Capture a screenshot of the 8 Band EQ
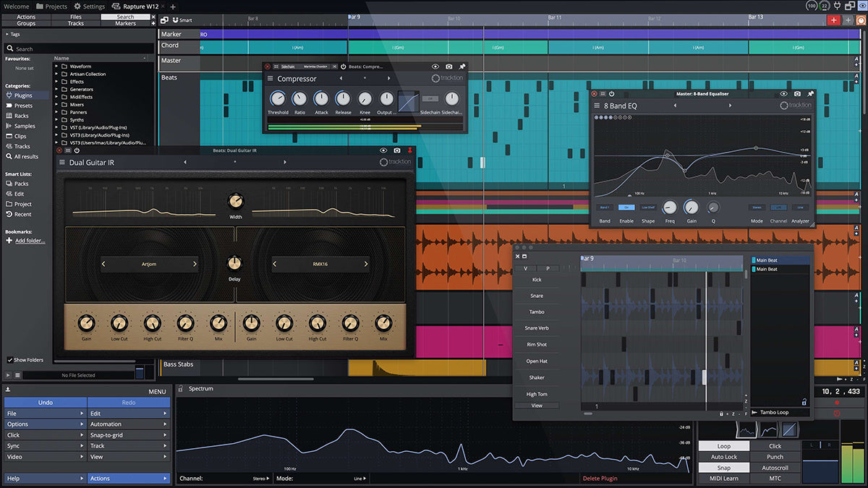Screen dimensions: 868x488 point(796,94)
